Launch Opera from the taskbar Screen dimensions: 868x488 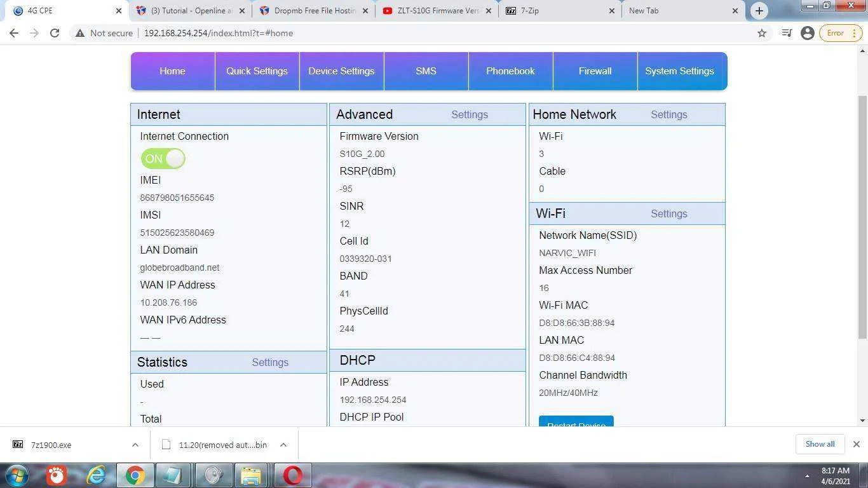[292, 475]
